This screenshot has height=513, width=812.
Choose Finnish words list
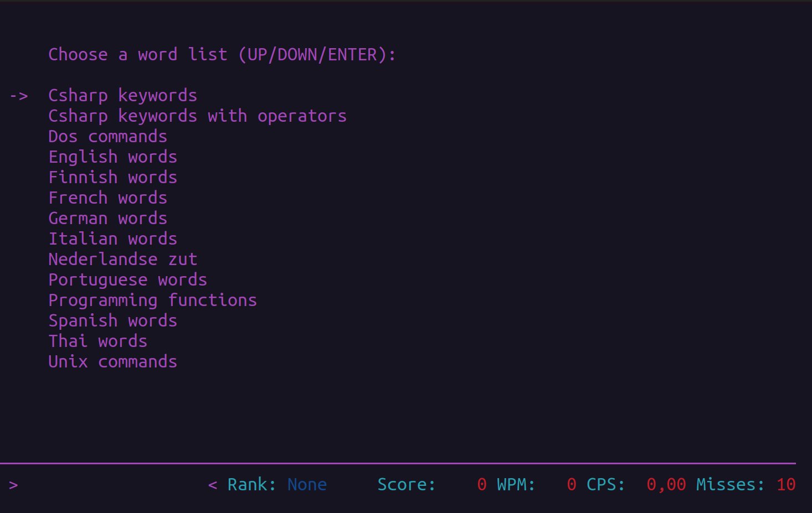[112, 178]
